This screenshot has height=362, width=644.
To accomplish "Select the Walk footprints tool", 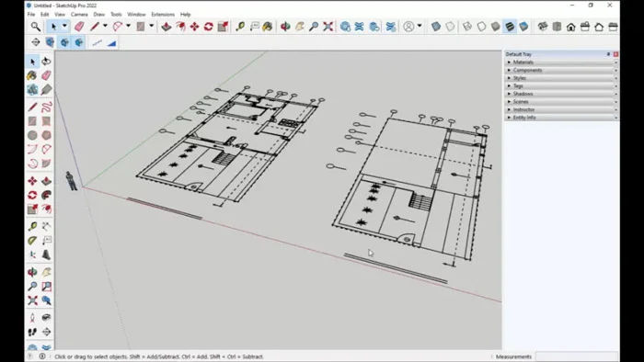I will (x=32, y=332).
